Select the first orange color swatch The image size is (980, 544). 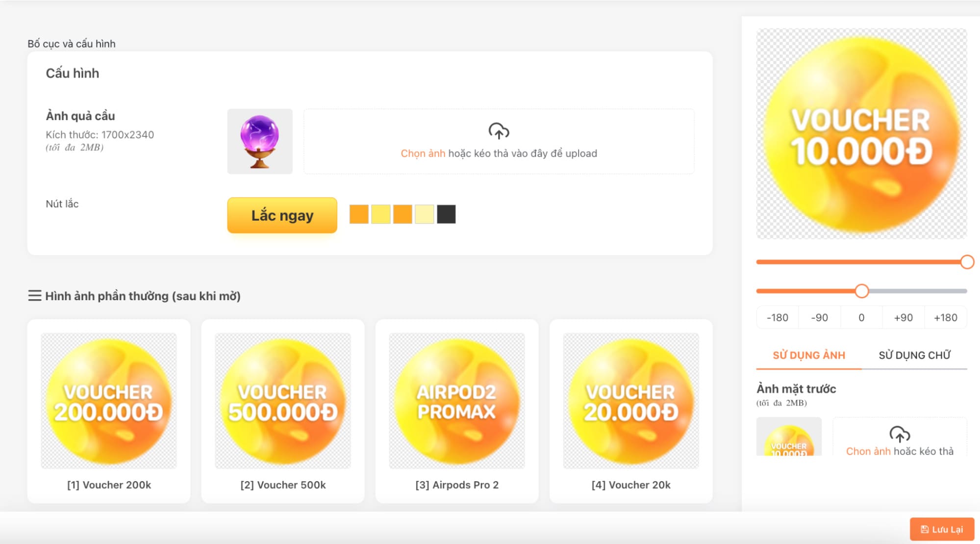359,214
